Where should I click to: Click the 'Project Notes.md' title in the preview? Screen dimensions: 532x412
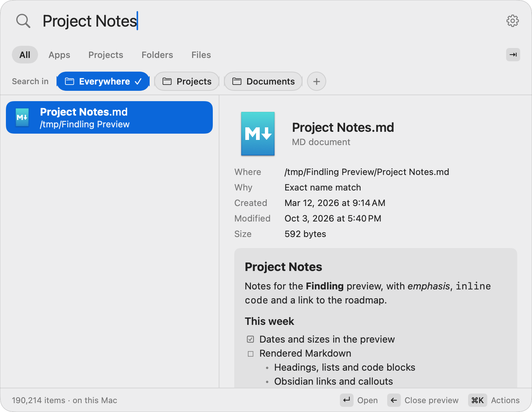click(x=343, y=127)
